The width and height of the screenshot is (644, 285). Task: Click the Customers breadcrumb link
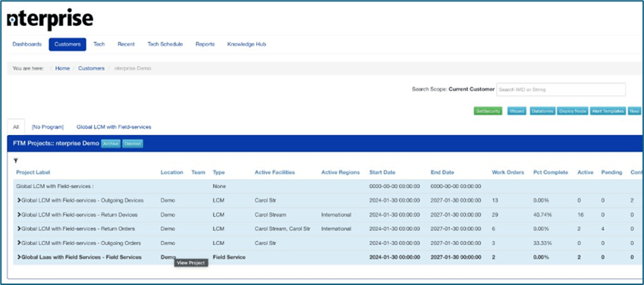(91, 68)
